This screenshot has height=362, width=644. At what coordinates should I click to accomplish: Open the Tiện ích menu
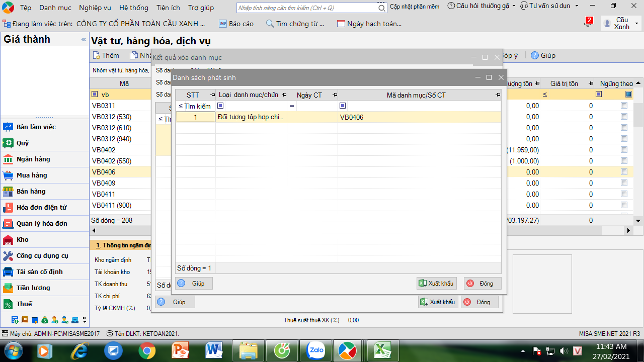click(168, 8)
